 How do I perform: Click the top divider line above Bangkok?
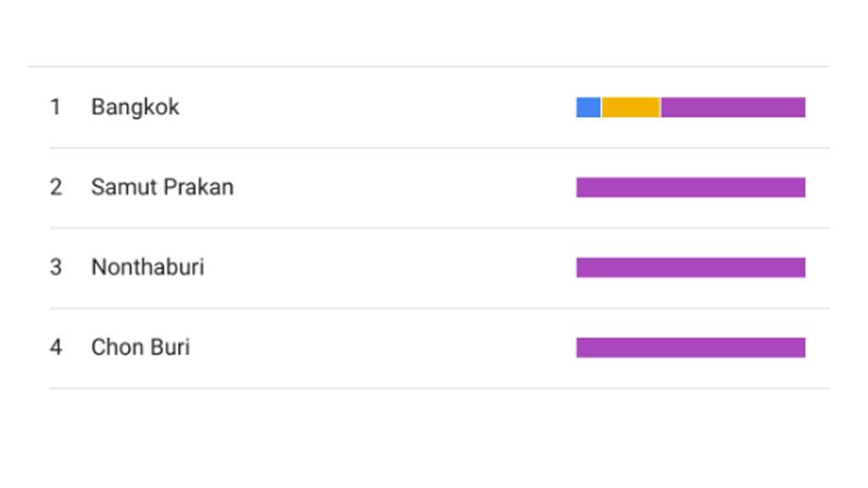point(428,66)
